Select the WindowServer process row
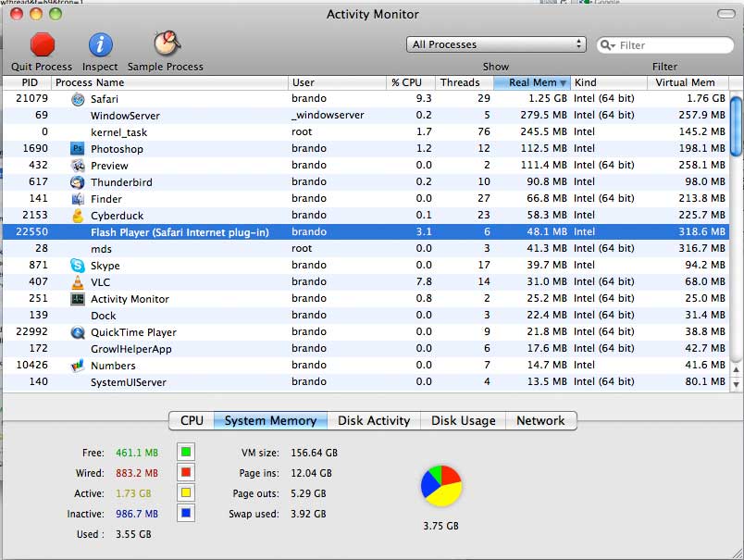This screenshot has height=560, width=744. click(366, 116)
